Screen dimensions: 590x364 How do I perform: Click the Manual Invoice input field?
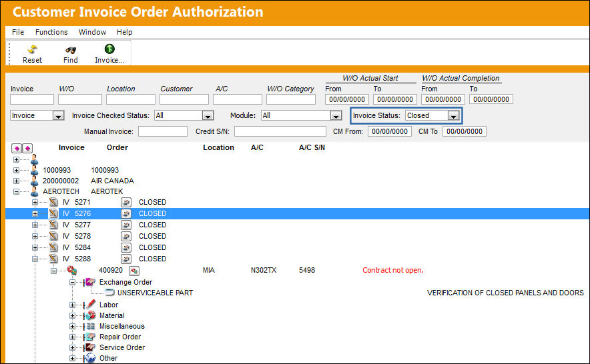click(x=163, y=131)
